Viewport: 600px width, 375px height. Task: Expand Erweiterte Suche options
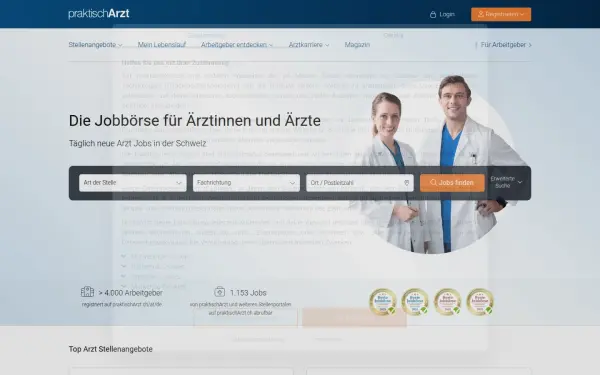pyautogui.click(x=506, y=183)
